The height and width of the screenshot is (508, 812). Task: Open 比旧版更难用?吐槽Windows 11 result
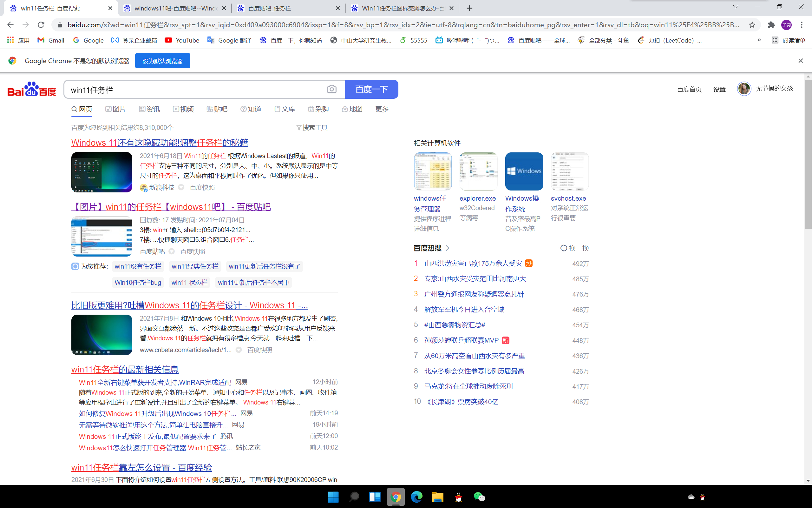point(190,305)
